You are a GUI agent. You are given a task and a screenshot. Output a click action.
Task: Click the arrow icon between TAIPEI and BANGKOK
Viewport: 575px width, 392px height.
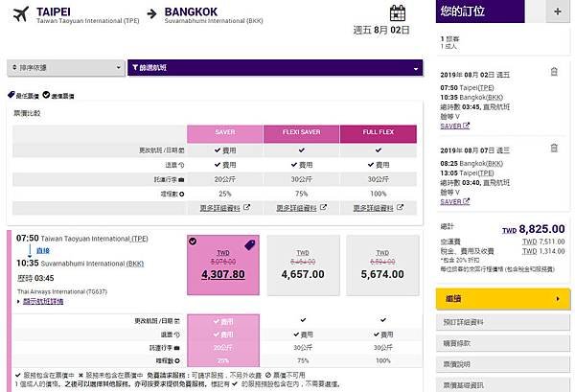[151, 14]
